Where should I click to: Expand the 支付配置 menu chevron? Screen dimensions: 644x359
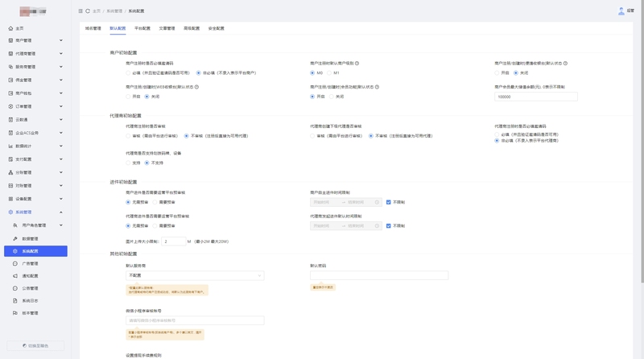tap(61, 159)
